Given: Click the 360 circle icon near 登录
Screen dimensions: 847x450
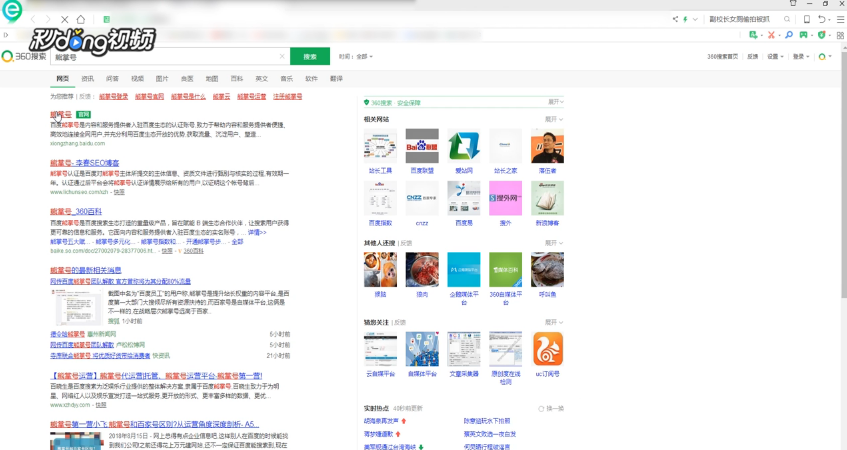Looking at the screenshot, I should (x=822, y=56).
